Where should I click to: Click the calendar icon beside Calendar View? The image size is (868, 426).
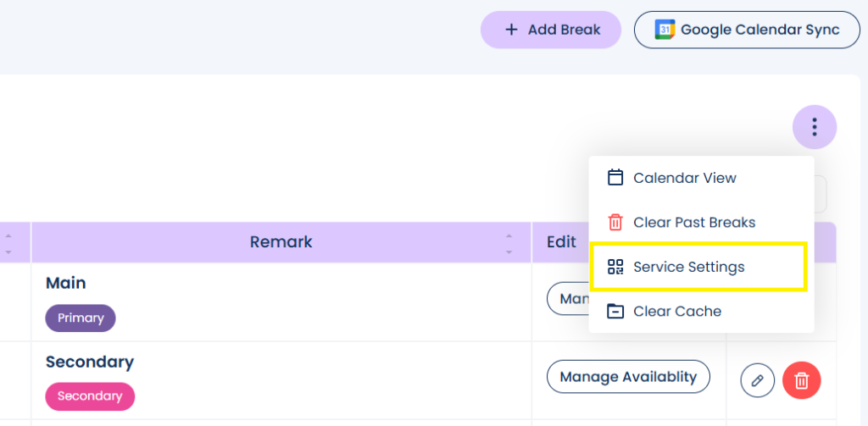point(615,178)
